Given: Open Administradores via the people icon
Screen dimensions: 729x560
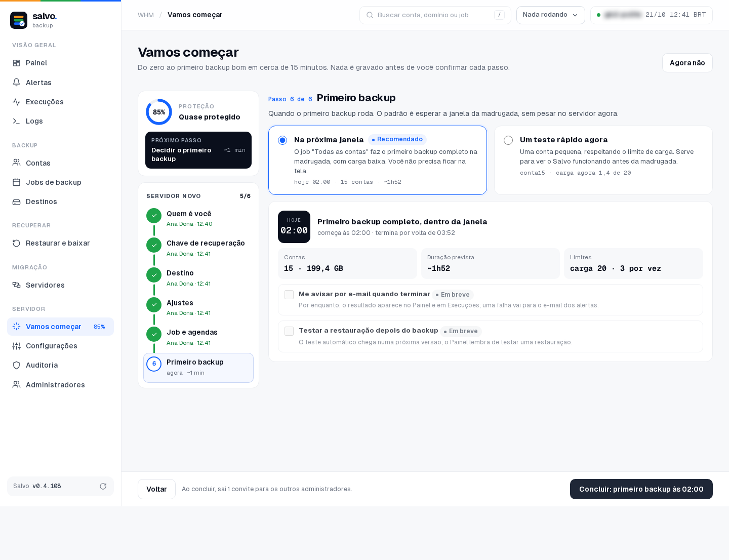Looking at the screenshot, I should (x=16, y=385).
